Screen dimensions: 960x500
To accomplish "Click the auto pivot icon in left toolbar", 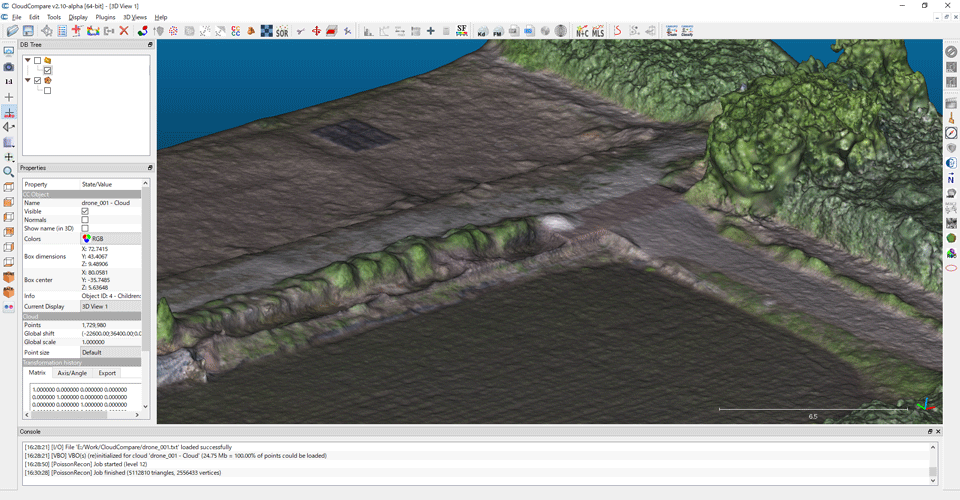I will [9, 112].
